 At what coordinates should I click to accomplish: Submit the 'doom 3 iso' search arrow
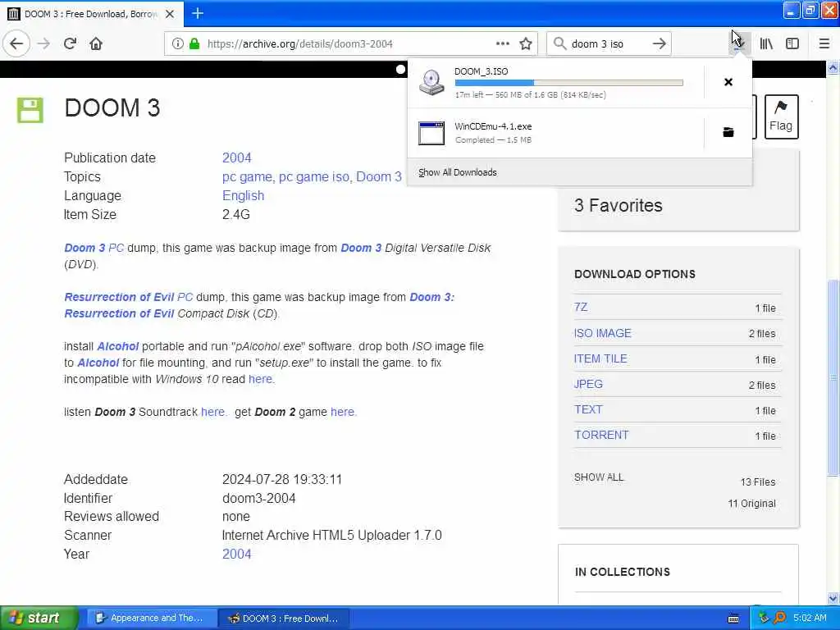click(x=660, y=43)
